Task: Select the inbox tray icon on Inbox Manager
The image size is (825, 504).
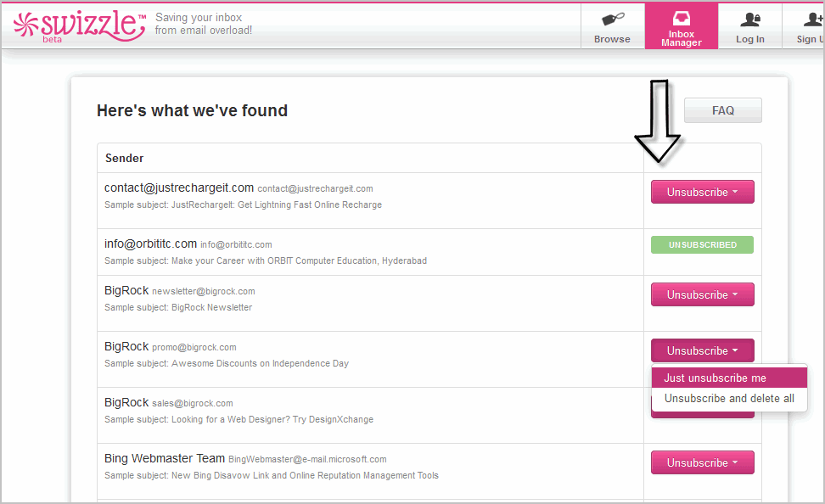Action: pos(681,17)
